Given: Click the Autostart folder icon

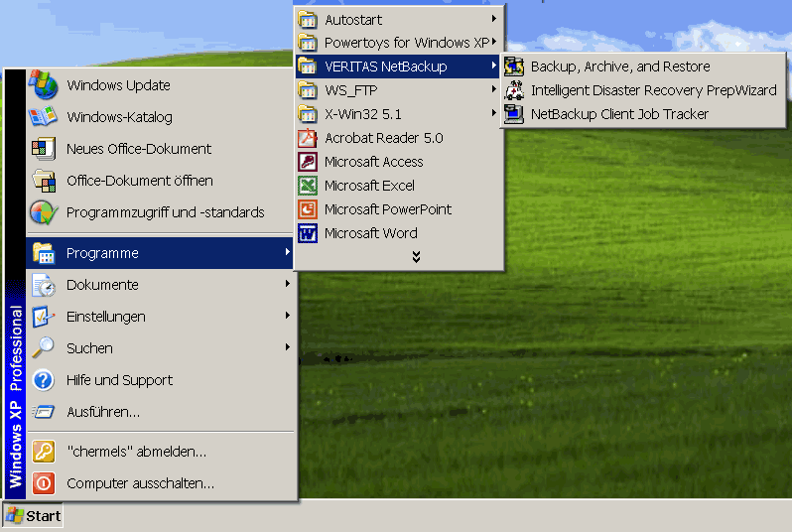Looking at the screenshot, I should point(307,20).
